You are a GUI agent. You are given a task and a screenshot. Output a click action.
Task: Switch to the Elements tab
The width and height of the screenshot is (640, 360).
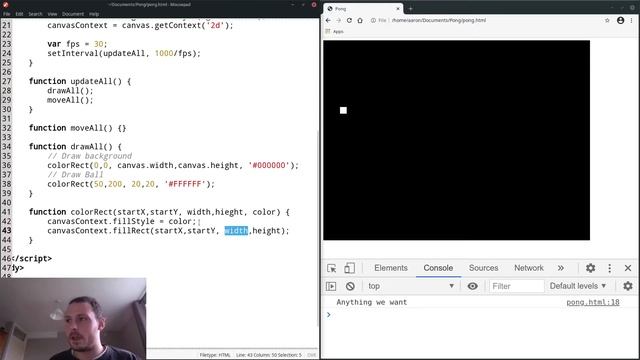pos(391,268)
